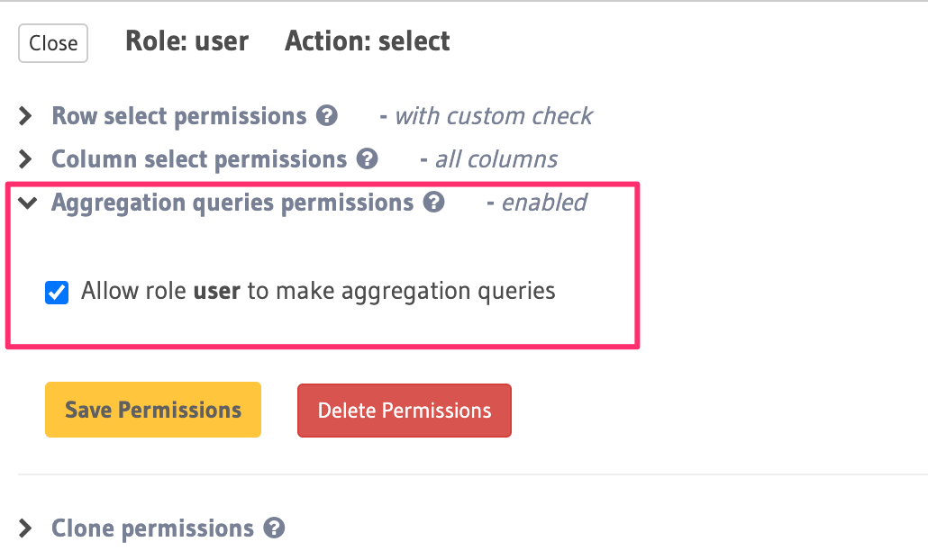The width and height of the screenshot is (928, 560).
Task: Close the permissions editor
Action: 53,43
